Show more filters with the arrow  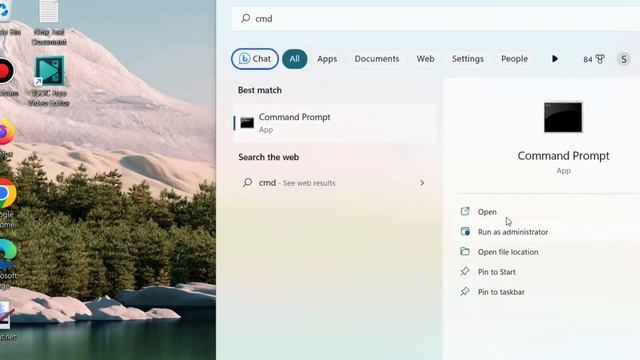[x=555, y=59]
